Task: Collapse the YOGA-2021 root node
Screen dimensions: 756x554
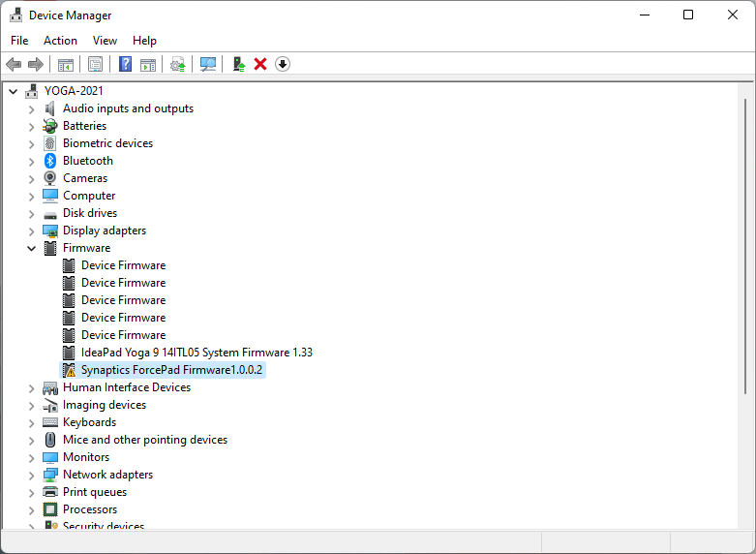Action: 13,91
